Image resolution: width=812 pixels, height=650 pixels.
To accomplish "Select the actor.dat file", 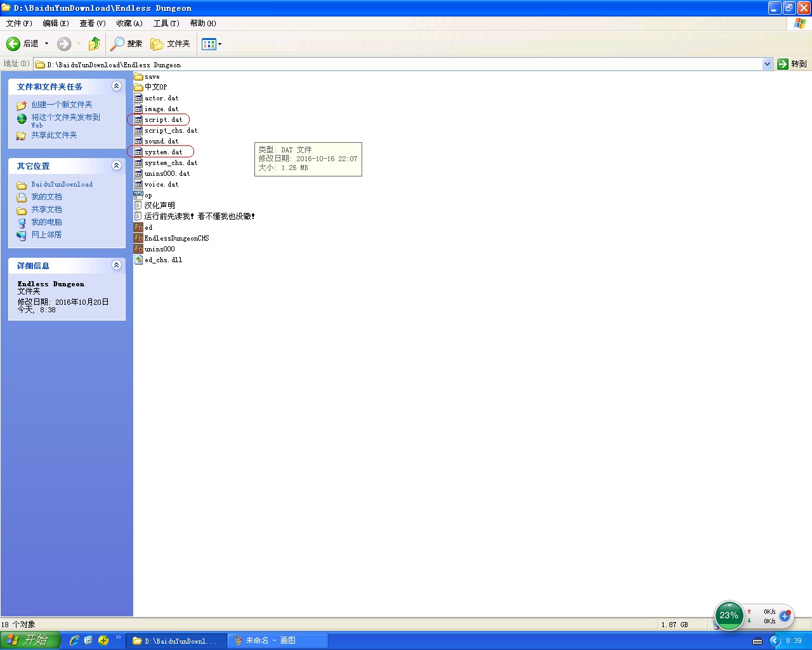I will (156, 98).
